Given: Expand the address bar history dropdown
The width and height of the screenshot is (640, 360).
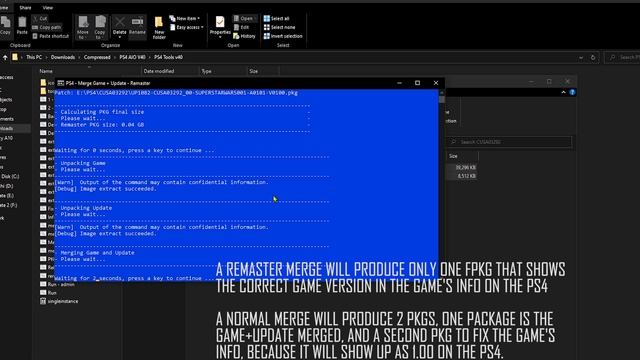Looking at the screenshot, I should click(581, 58).
